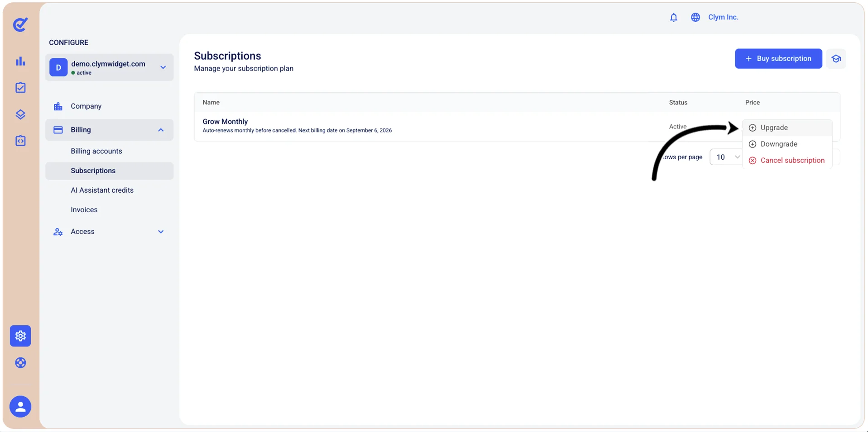Click the Clym logo icon
This screenshot has width=868, height=432.
[x=20, y=24]
